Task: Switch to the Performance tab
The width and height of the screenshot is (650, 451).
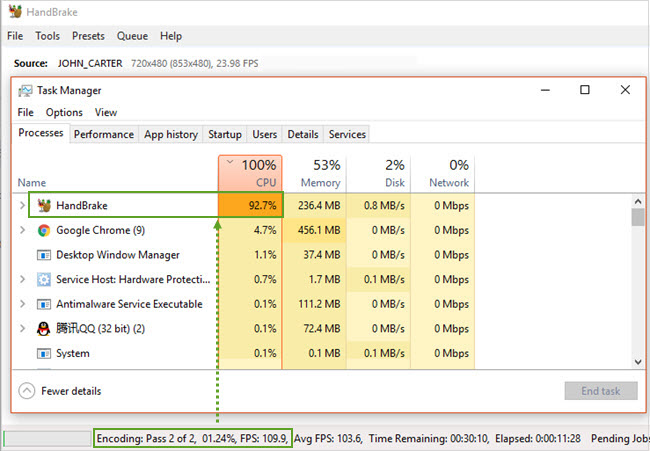Action: (104, 134)
